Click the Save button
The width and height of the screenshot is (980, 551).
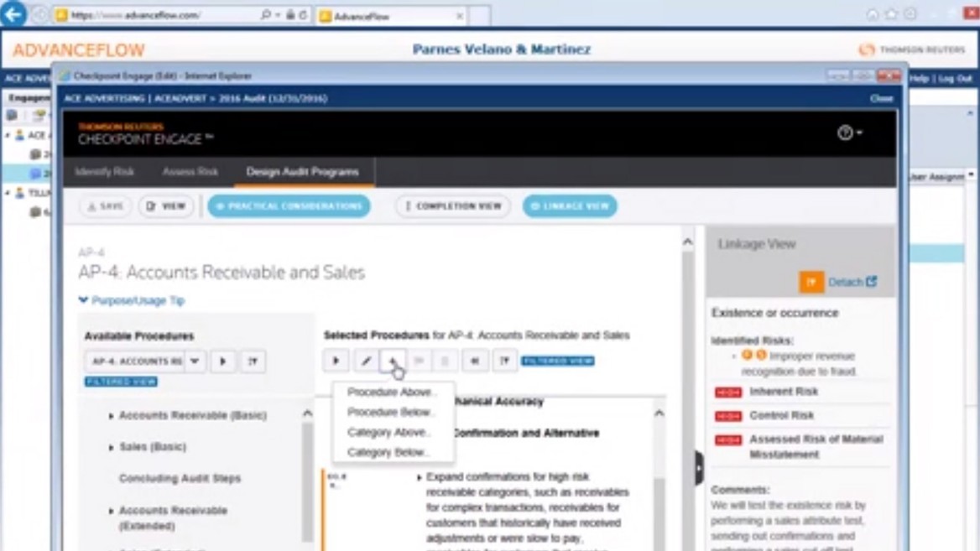(106, 206)
